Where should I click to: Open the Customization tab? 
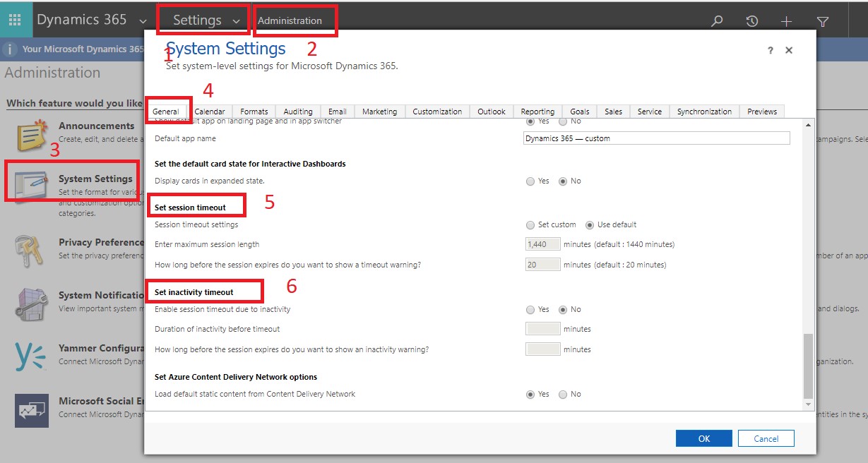pos(437,112)
